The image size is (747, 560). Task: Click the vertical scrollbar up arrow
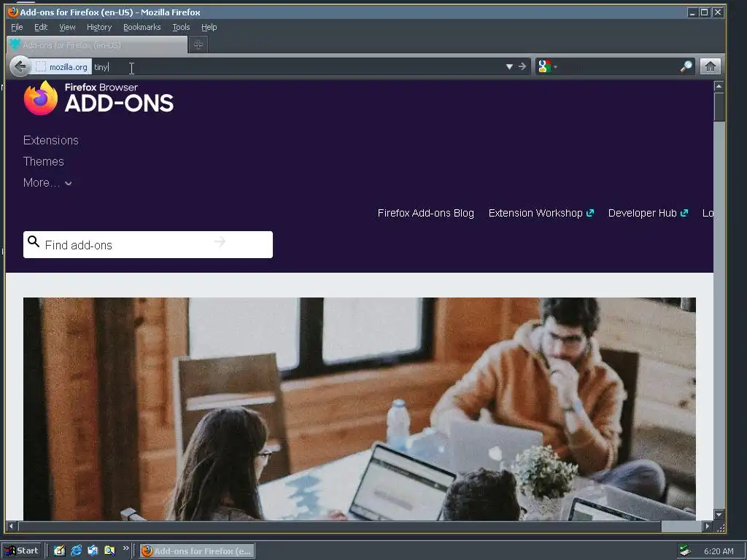pyautogui.click(x=719, y=86)
